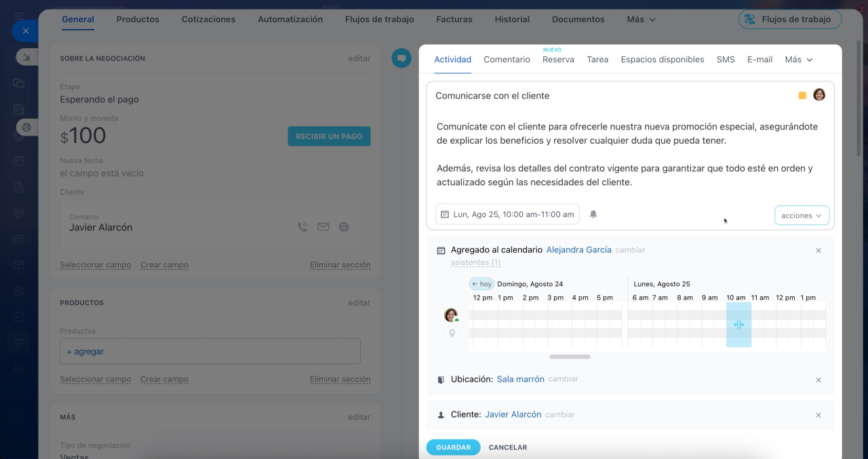
Task: Expand the Más dropdown in activity tabs
Action: 798,60
